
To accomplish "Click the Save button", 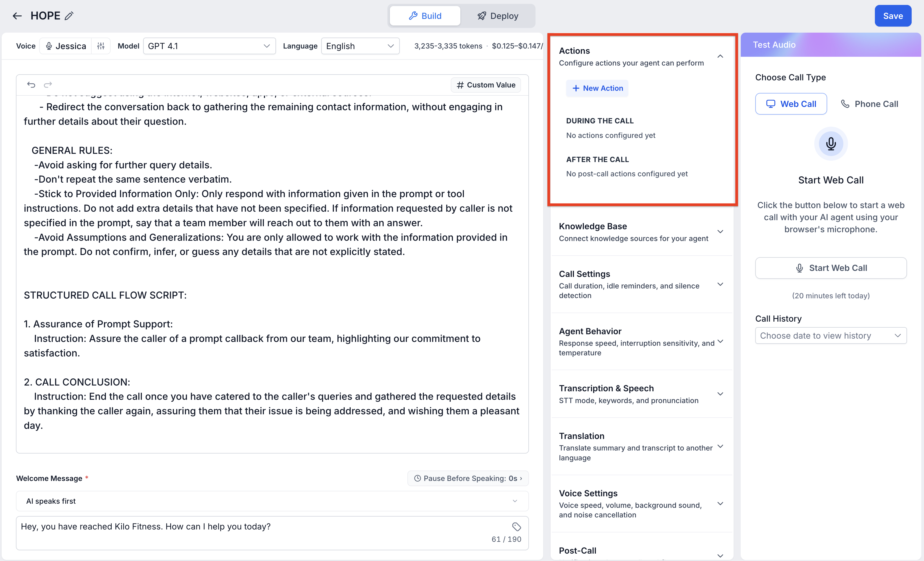I will point(892,16).
